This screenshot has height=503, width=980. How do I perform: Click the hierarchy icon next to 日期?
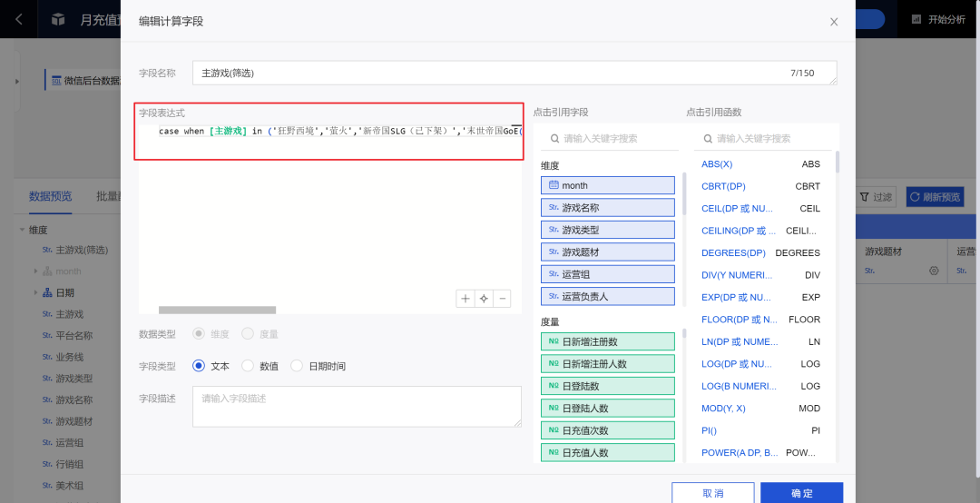(x=47, y=292)
